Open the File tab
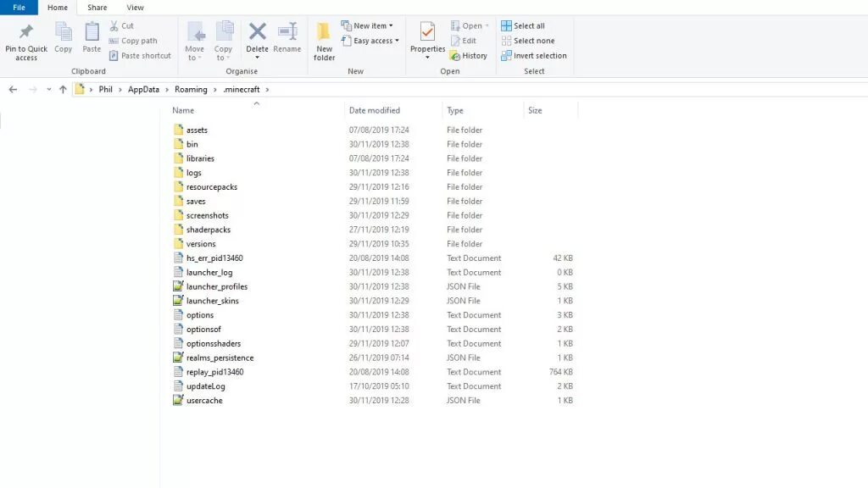This screenshot has height=488, width=868. [19, 7]
